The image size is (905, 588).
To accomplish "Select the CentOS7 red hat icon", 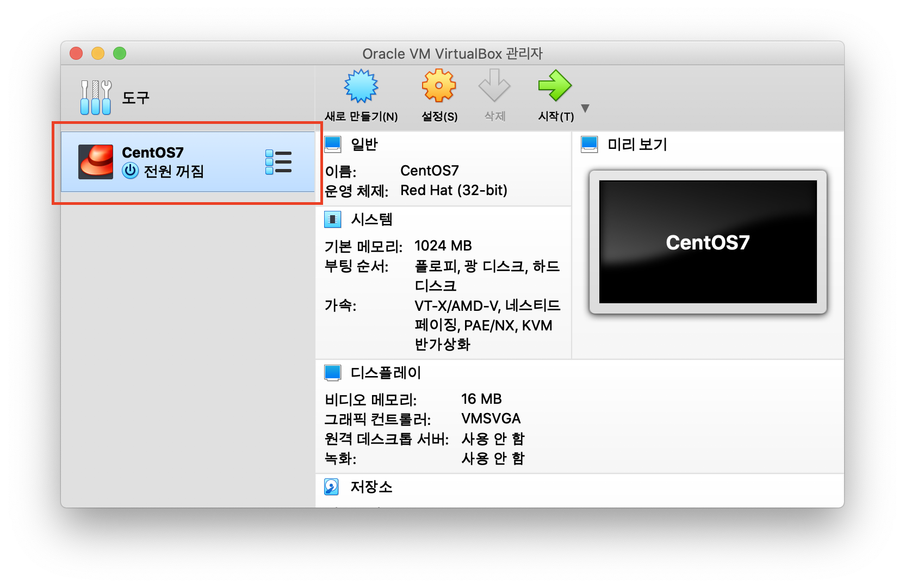I will click(x=96, y=161).
